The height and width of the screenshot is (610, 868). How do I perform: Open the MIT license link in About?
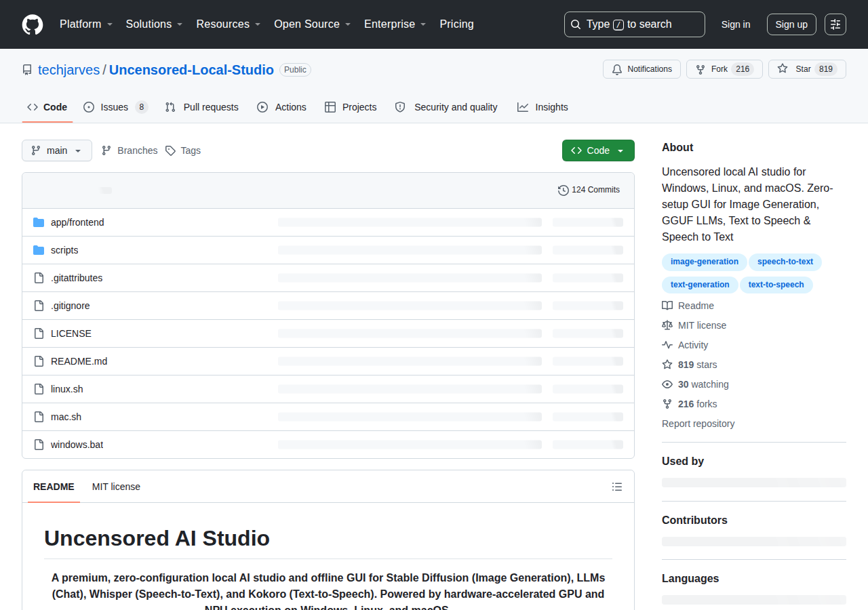tap(694, 325)
